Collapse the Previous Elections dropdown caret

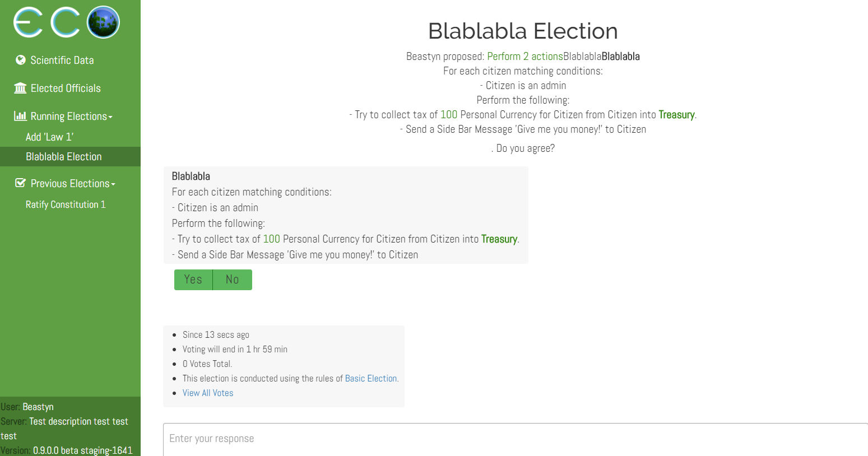(x=113, y=184)
